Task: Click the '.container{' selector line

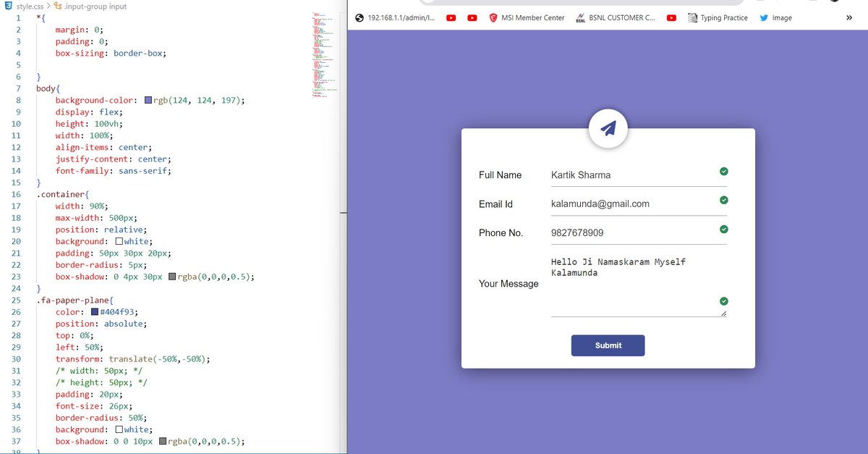Action: 63,194
